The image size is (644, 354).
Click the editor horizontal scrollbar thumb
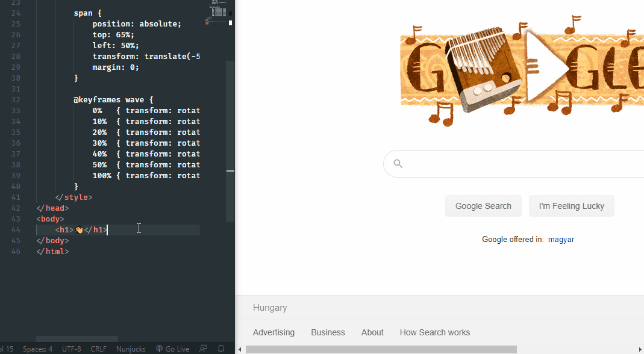[77, 339]
